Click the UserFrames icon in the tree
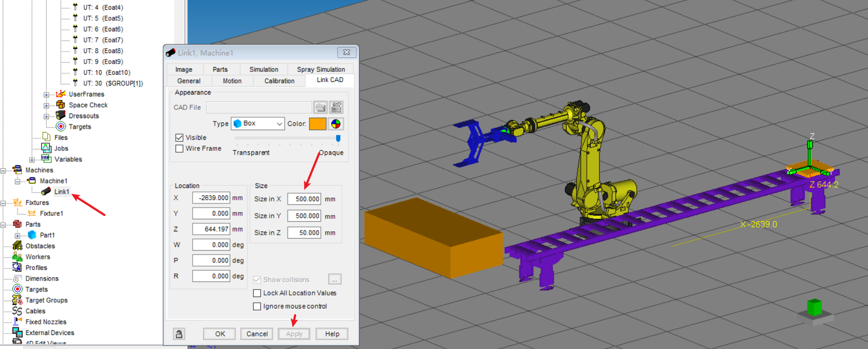868x349 pixels. coord(61,94)
